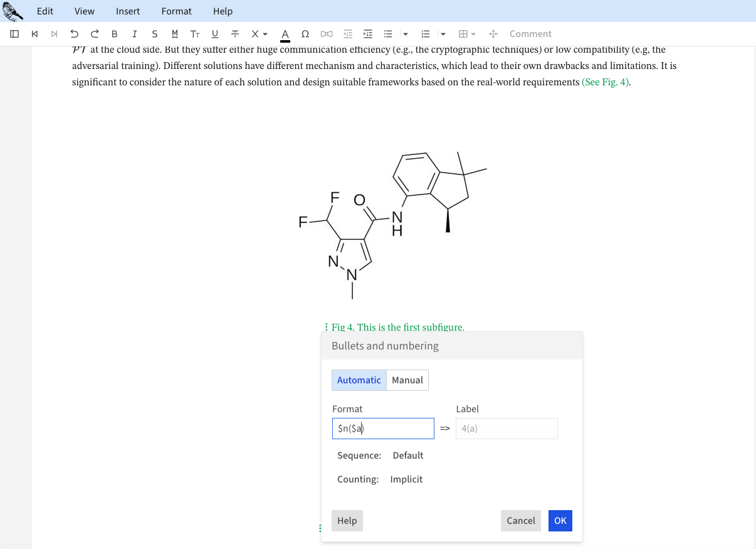Open the Default sequence selector
The height and width of the screenshot is (549, 756).
(408, 456)
